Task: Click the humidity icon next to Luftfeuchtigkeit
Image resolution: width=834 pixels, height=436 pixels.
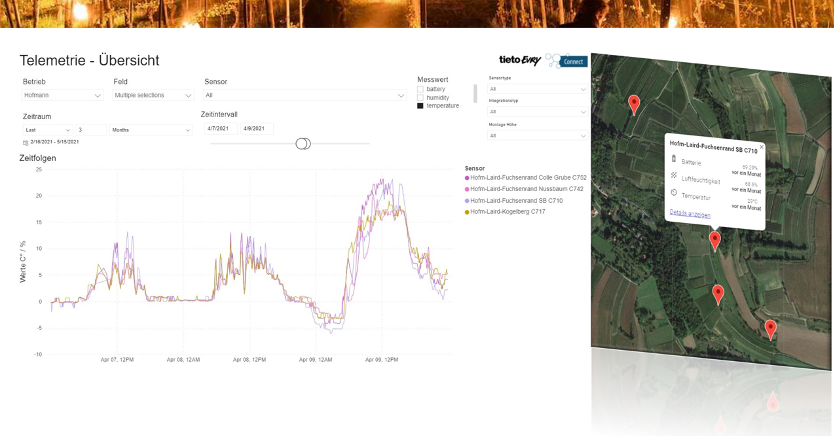Action: [674, 176]
